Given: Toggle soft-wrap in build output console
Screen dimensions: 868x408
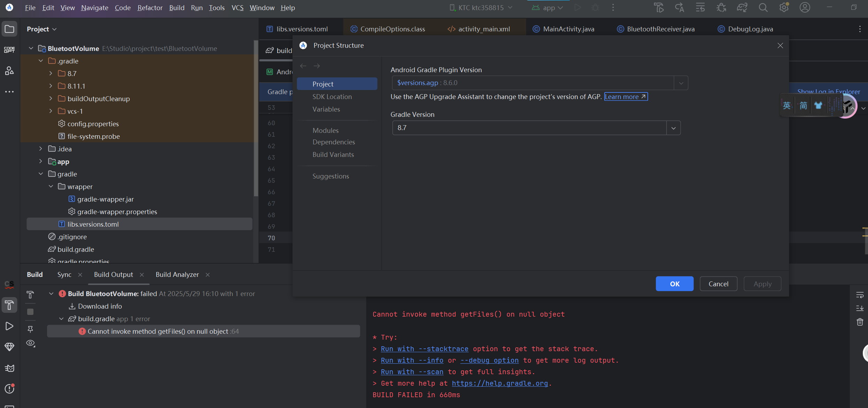Looking at the screenshot, I should point(860,295).
